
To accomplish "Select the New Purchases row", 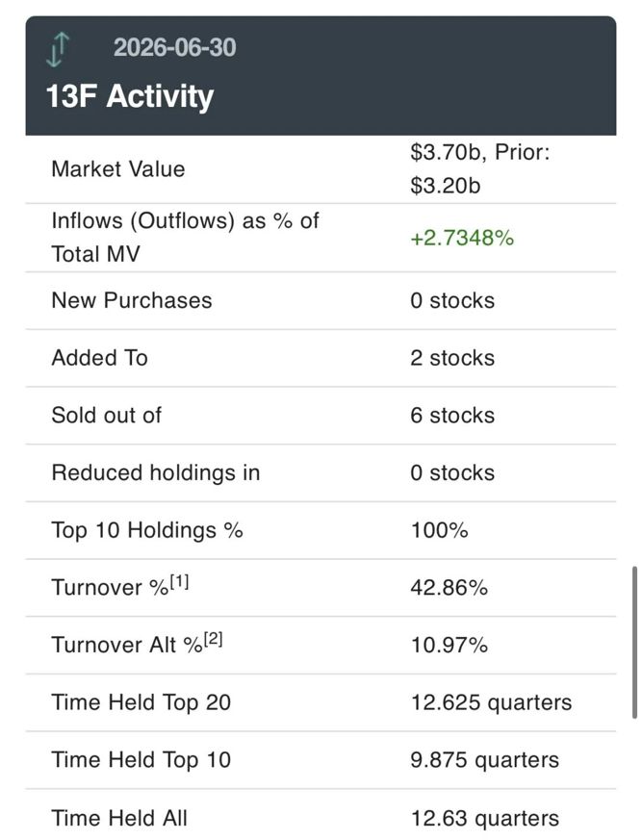I will (x=321, y=300).
